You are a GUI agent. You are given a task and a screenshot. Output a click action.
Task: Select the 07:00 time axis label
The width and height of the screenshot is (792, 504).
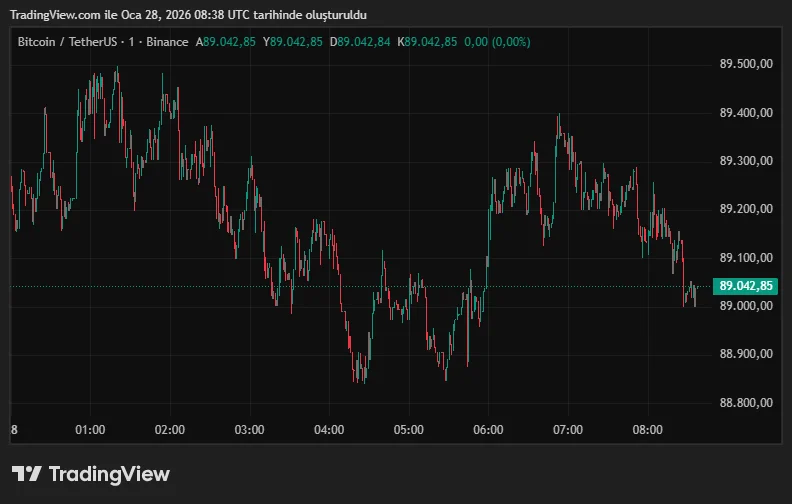568,430
